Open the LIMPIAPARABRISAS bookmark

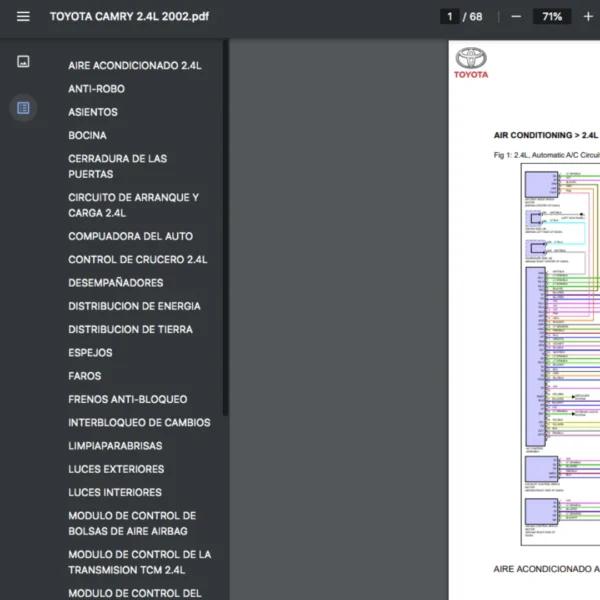[115, 445]
